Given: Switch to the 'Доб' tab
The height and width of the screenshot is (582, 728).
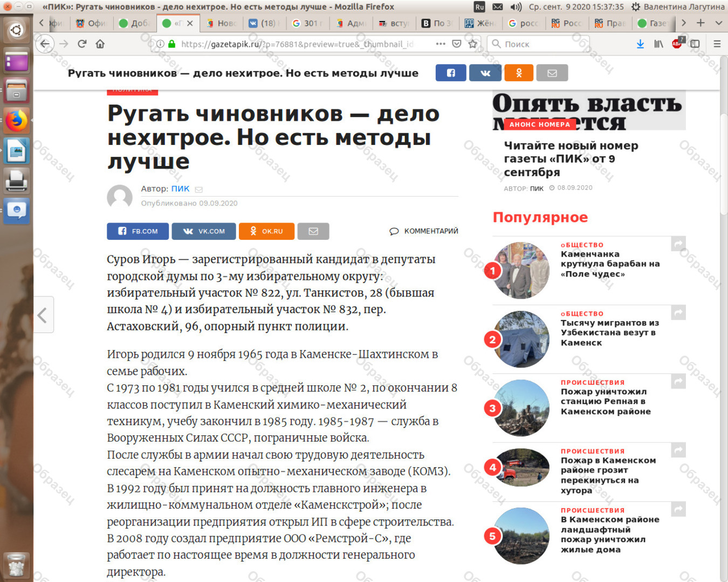Looking at the screenshot, I should click(135, 23).
